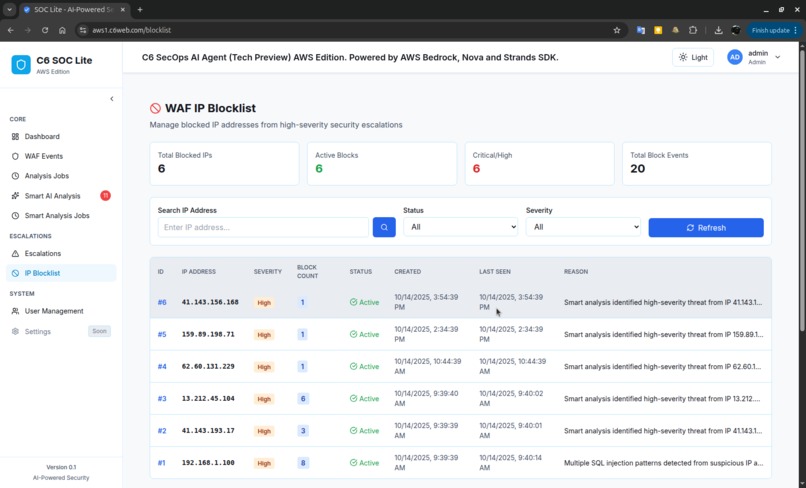Open blocklist entry #5 link
The height and width of the screenshot is (488, 806).
click(x=162, y=334)
